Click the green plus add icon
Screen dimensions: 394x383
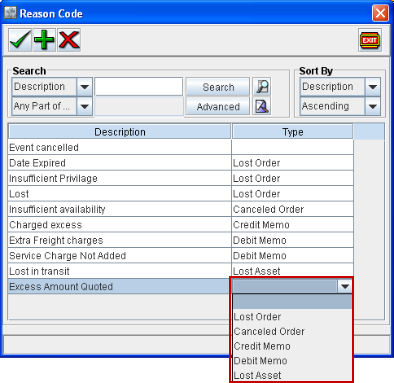click(44, 40)
